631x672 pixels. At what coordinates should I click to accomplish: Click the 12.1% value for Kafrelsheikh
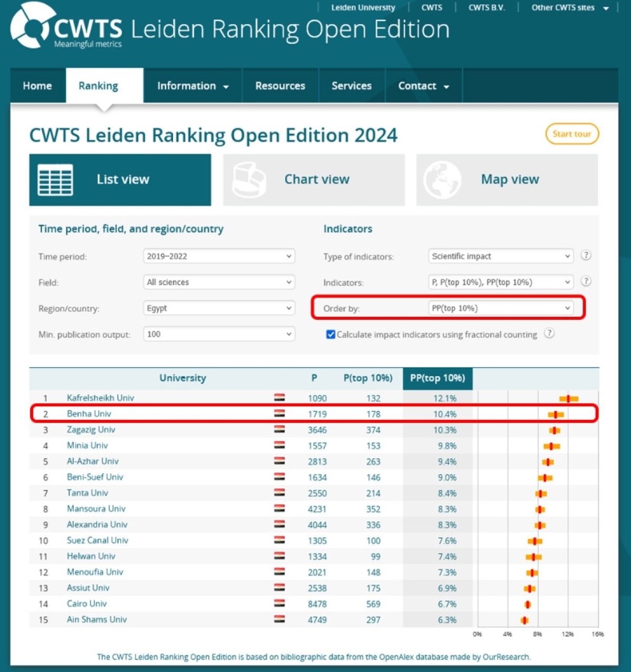tap(445, 398)
